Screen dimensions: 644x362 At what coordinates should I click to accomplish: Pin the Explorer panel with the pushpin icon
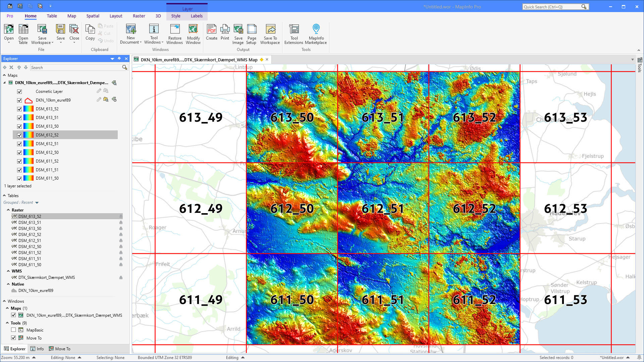click(x=119, y=59)
